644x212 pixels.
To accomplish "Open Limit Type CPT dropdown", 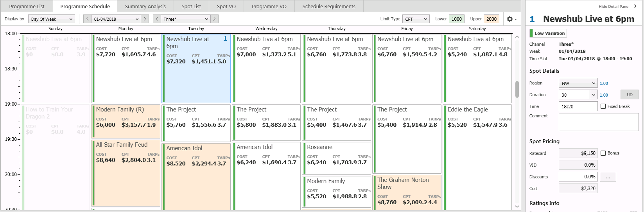I will click(x=416, y=19).
